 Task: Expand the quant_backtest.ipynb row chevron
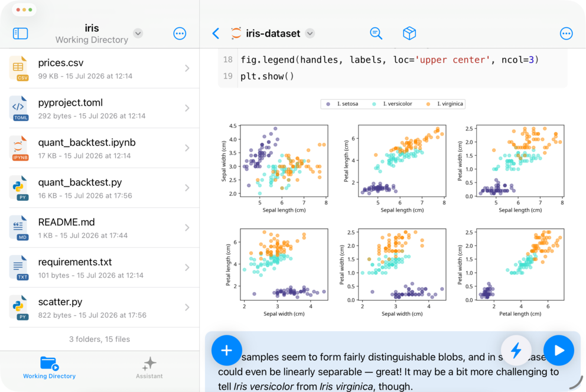pos(187,148)
